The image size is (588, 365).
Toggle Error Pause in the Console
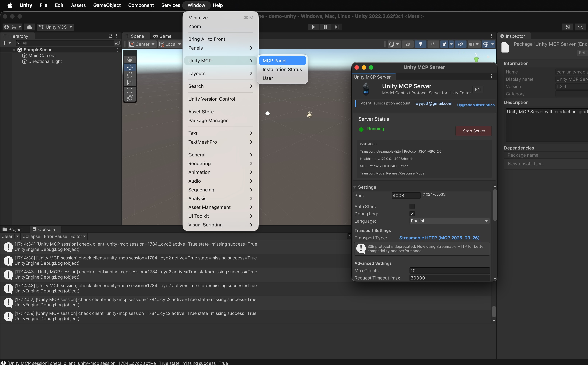(55, 236)
